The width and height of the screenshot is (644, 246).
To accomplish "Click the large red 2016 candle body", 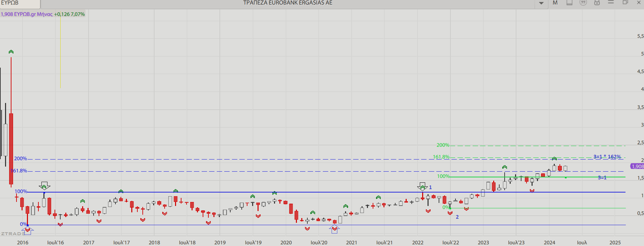I will coord(11,149).
